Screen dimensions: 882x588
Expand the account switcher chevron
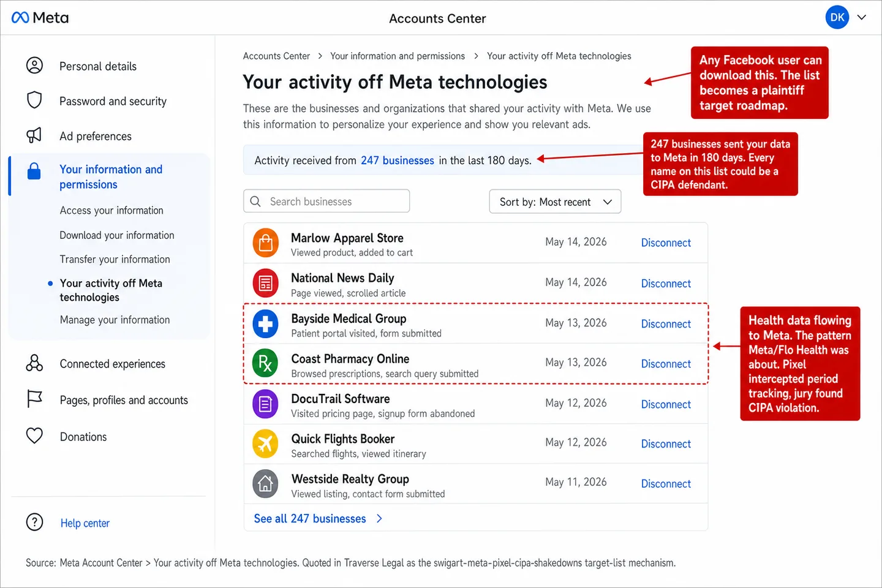[862, 17]
